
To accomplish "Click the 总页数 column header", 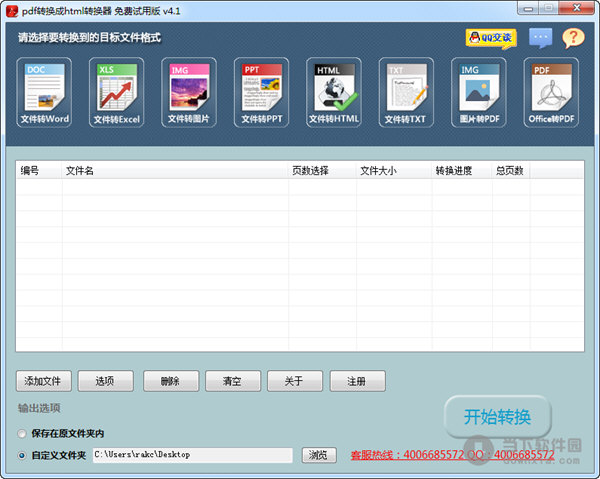I will 511,170.
